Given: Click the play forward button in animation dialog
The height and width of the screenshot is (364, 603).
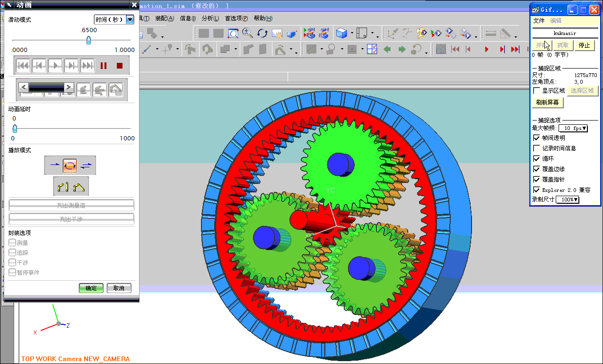Looking at the screenshot, I should pos(55,66).
